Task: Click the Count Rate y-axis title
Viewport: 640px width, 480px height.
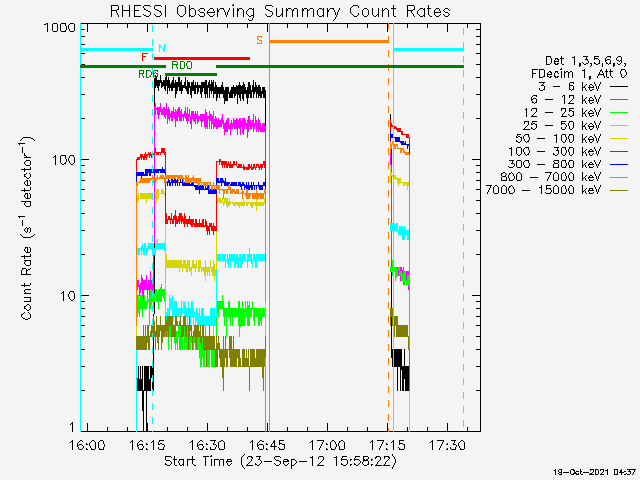Action: click(27, 229)
